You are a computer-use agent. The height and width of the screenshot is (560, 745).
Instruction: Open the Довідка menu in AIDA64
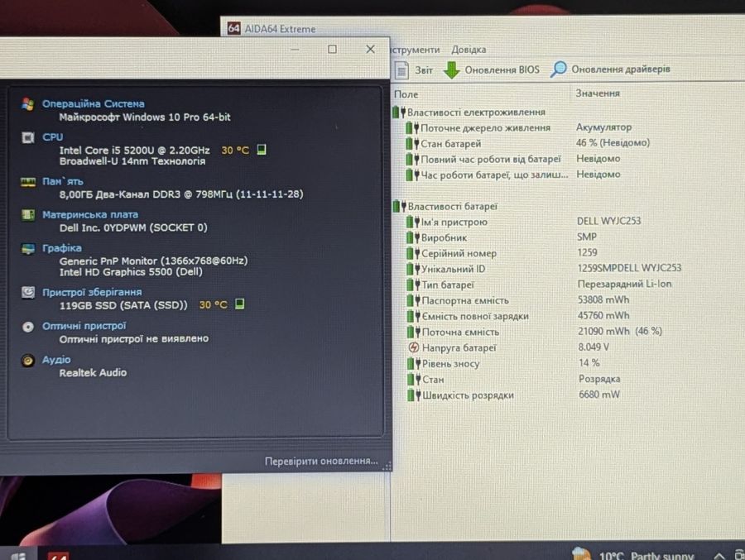469,50
